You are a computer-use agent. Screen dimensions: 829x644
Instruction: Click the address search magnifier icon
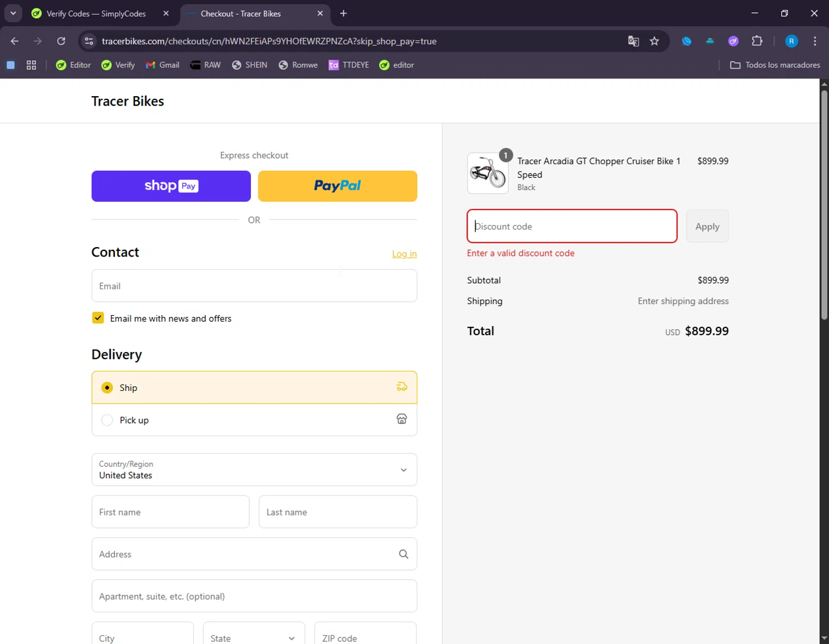coord(403,554)
